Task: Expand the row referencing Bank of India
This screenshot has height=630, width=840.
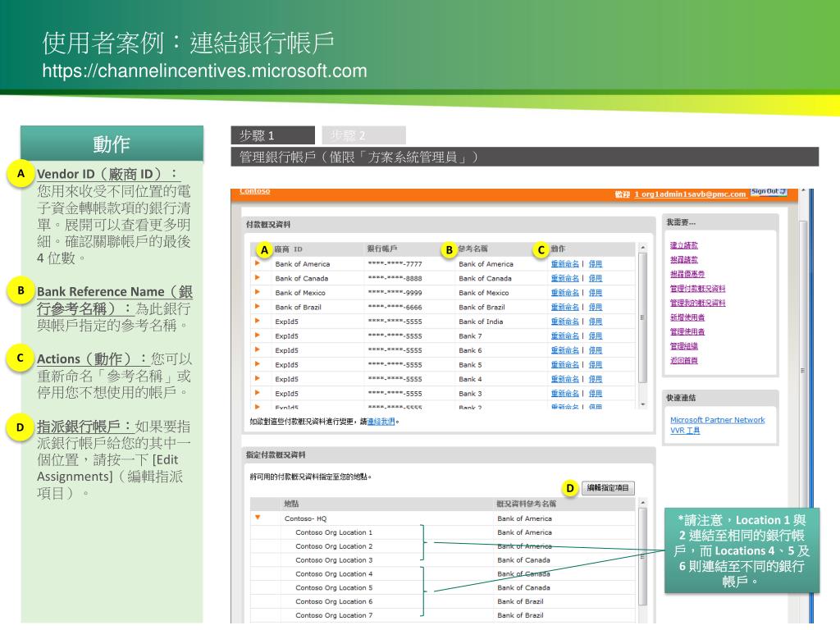Action: [x=257, y=321]
